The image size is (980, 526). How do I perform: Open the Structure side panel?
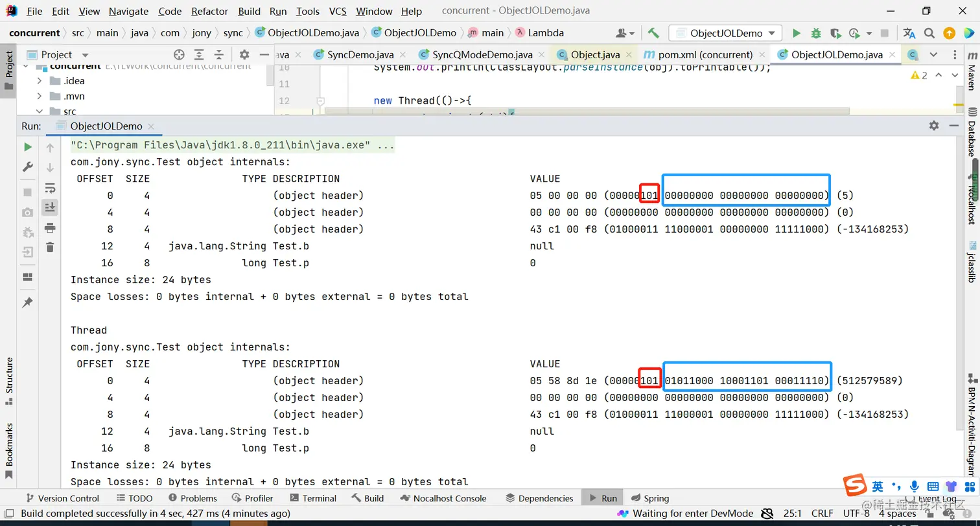[9, 381]
